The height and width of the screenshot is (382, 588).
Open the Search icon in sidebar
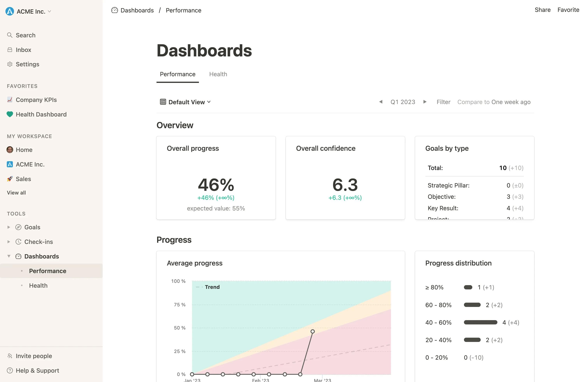[x=10, y=35]
